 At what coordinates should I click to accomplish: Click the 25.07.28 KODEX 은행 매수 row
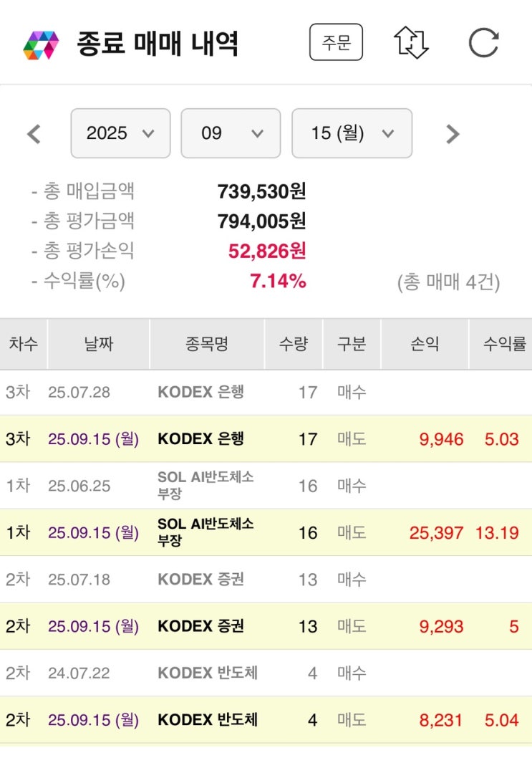click(266, 392)
